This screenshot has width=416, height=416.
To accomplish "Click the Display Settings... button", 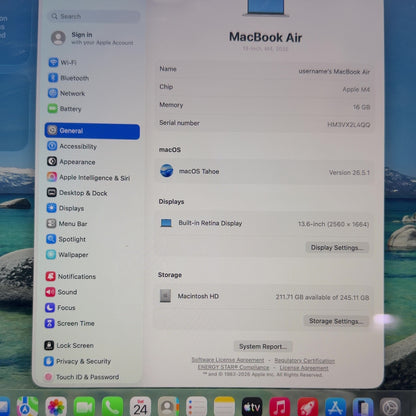I will click(x=337, y=247).
